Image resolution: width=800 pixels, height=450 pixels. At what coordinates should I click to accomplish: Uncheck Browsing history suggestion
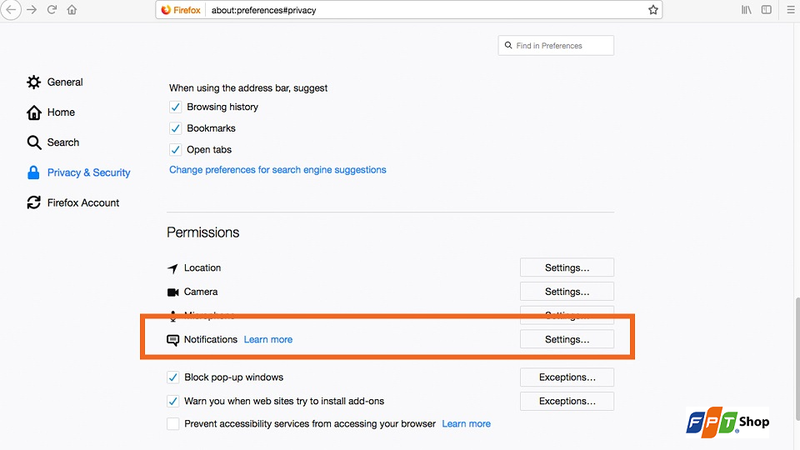176,107
